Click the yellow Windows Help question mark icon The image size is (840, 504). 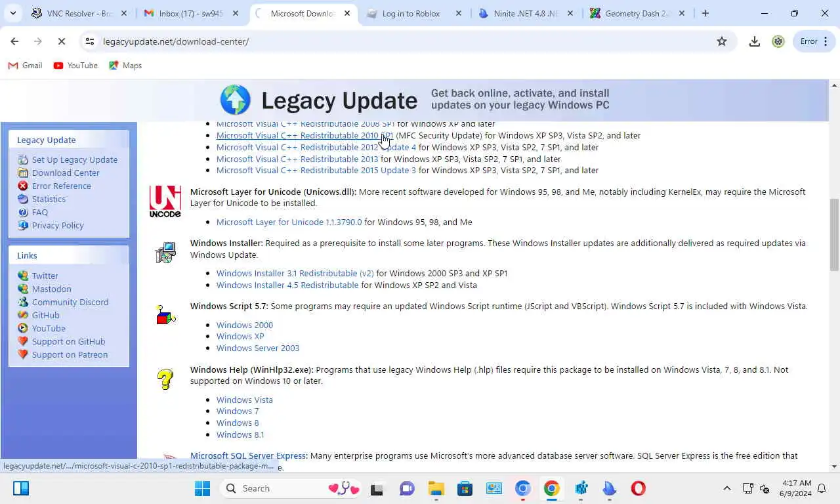pyautogui.click(x=165, y=379)
